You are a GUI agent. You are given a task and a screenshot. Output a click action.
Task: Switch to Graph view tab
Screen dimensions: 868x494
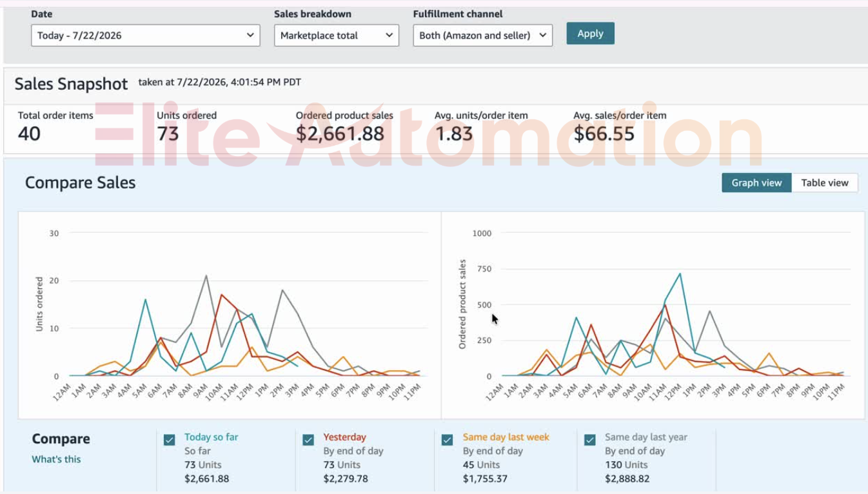click(x=756, y=183)
